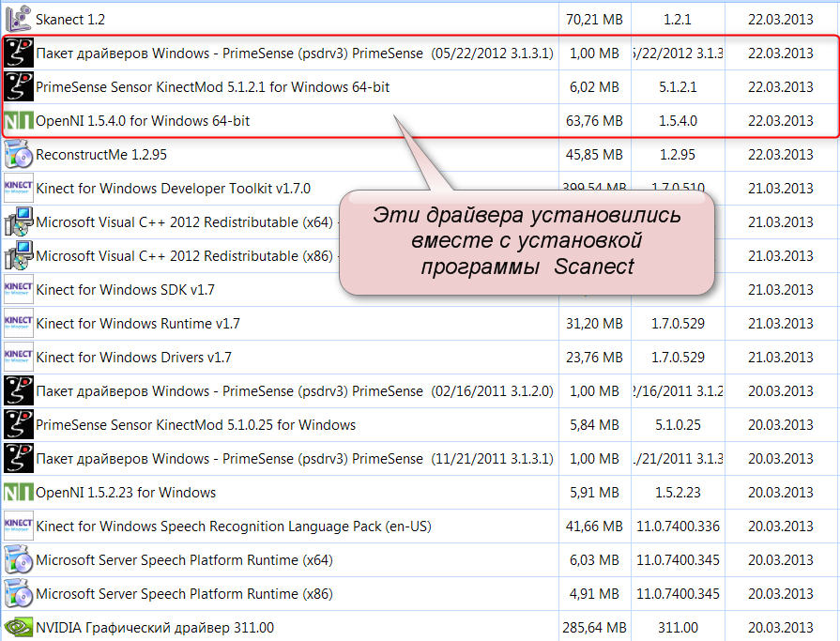Click the version cell 5.1.2.1
The width and height of the screenshot is (840, 641).
pyautogui.click(x=678, y=86)
